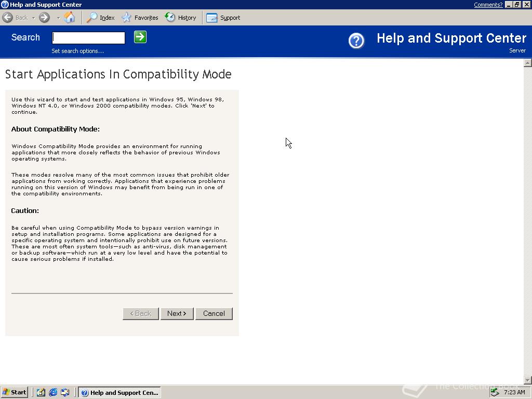Viewport: 532px width, 399px height.
Task: Minimize the Help and Support Center window
Action: pyautogui.click(x=508, y=4)
